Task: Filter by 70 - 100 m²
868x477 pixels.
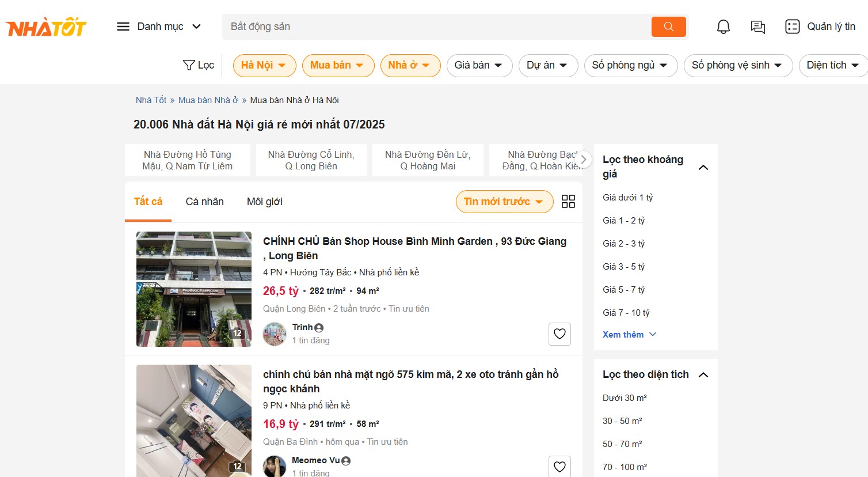Action: click(x=625, y=467)
